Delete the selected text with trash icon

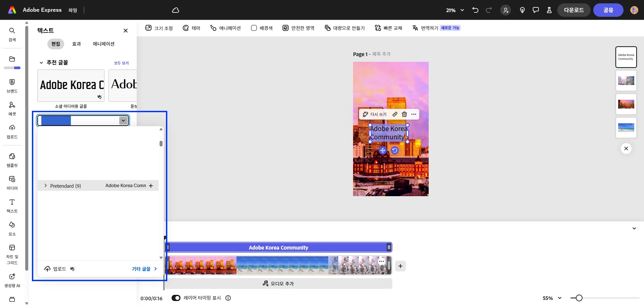click(x=404, y=114)
